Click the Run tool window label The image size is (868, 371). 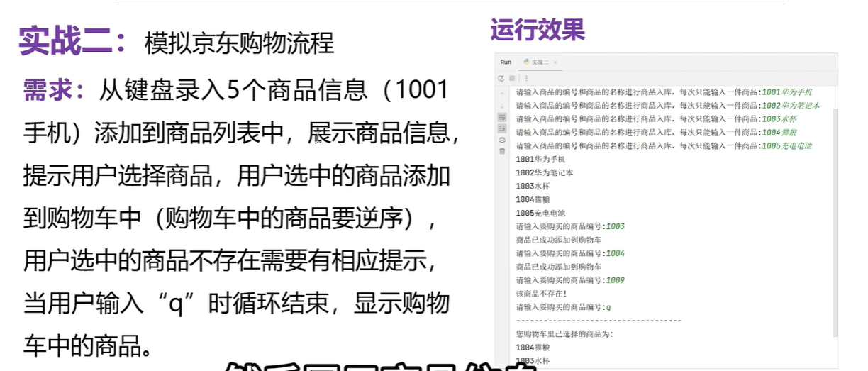[506, 62]
